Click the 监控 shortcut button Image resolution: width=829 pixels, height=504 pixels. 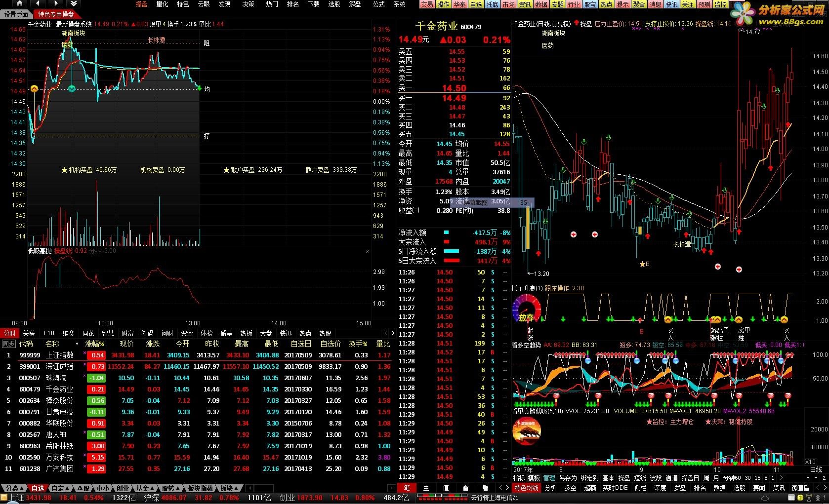click(x=721, y=4)
